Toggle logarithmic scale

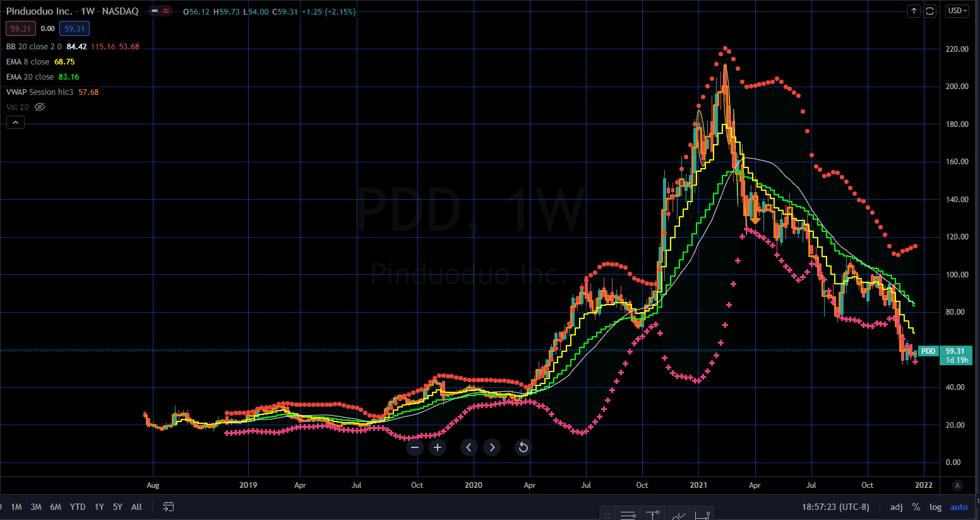[x=936, y=507]
